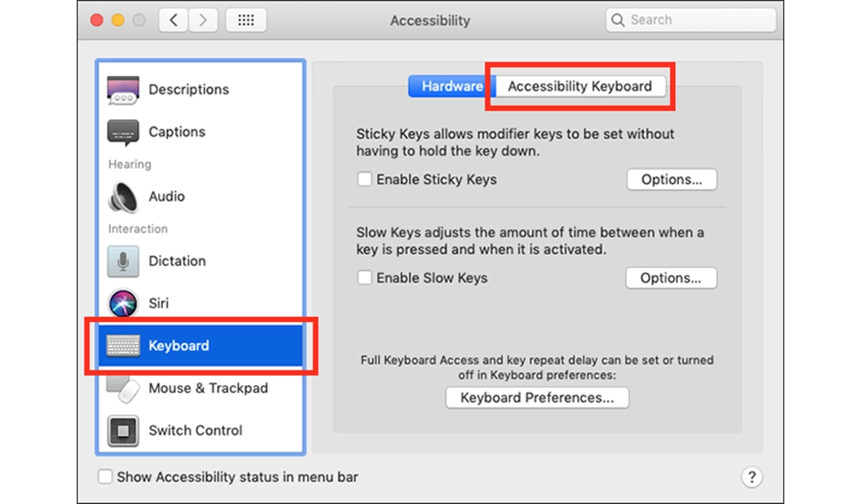Open the Accessibility Keyboard tab
Screen dimensions: 861x504
click(580, 86)
